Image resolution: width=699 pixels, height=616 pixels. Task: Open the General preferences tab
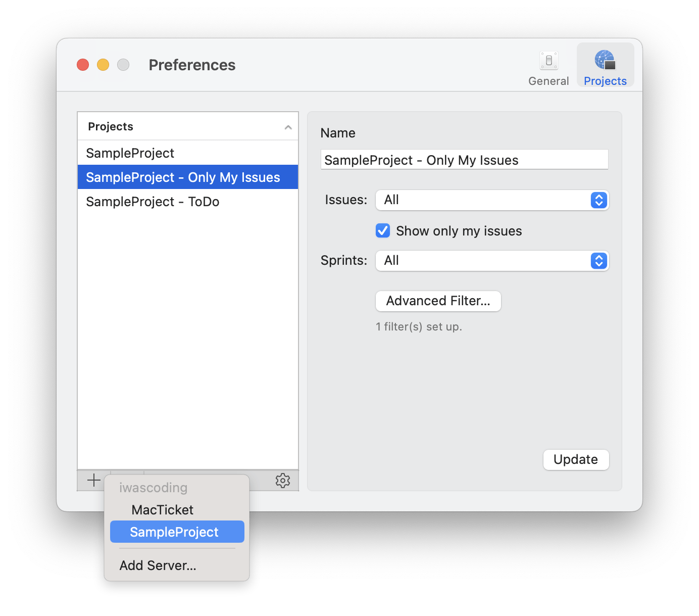click(x=548, y=68)
